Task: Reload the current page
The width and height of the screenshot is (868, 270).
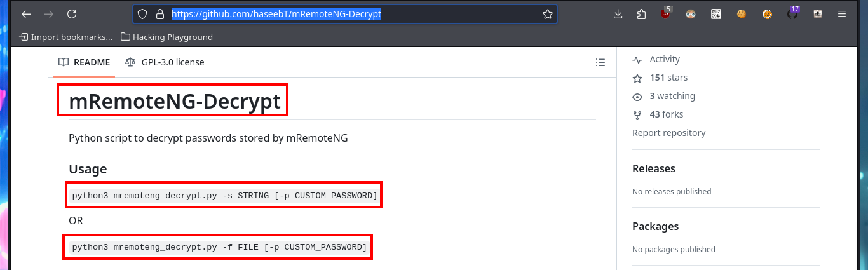Action: pyautogui.click(x=72, y=14)
